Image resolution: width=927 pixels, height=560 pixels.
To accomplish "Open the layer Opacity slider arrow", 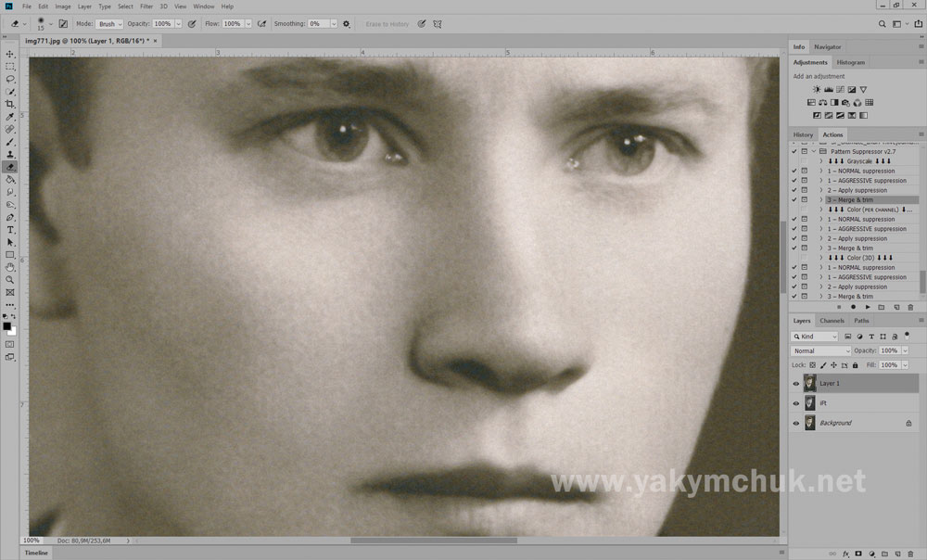I will point(905,350).
